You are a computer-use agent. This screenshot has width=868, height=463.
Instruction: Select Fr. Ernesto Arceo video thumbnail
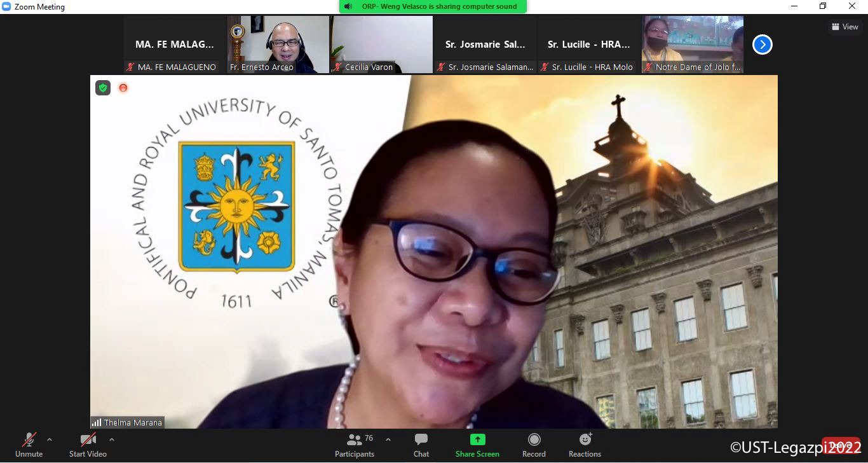click(x=278, y=43)
